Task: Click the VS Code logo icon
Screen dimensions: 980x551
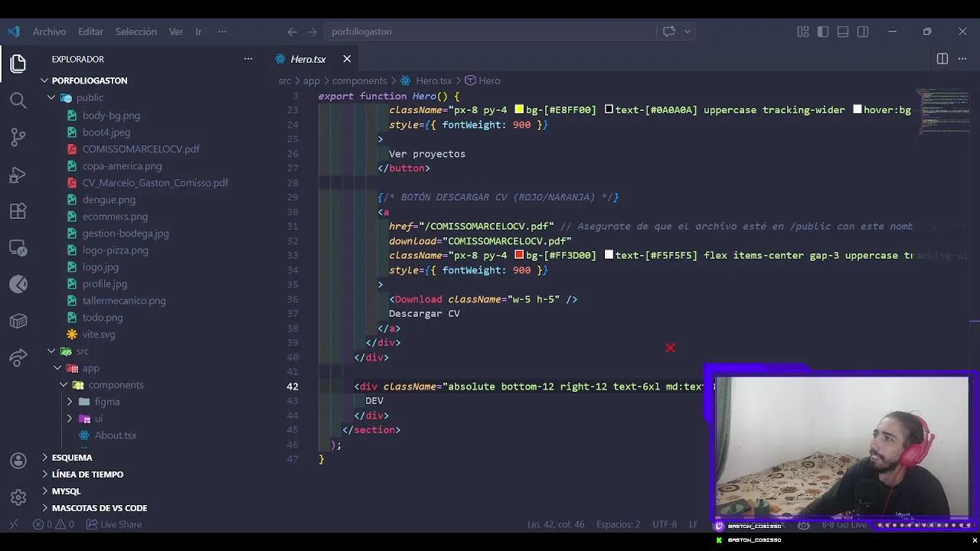Action: [x=13, y=31]
